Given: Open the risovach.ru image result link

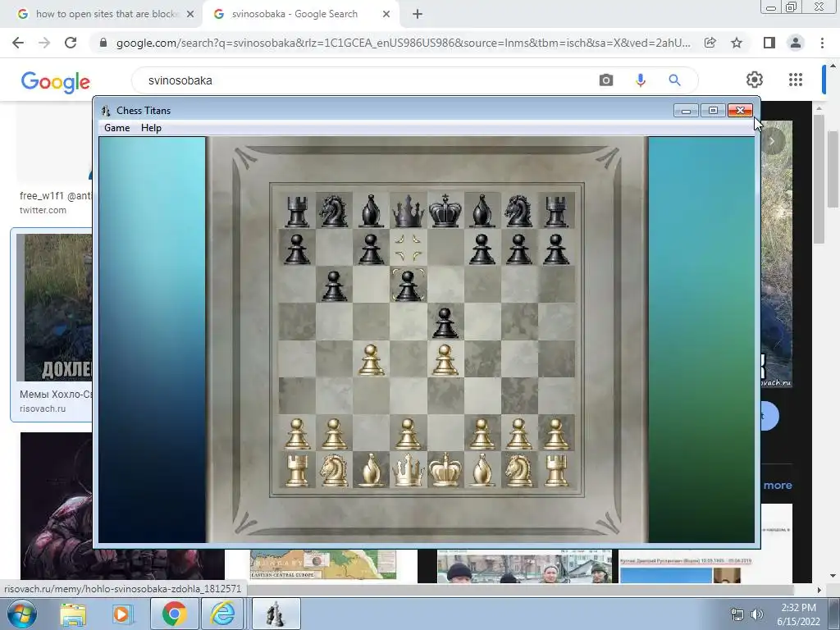Looking at the screenshot, I should (52, 326).
